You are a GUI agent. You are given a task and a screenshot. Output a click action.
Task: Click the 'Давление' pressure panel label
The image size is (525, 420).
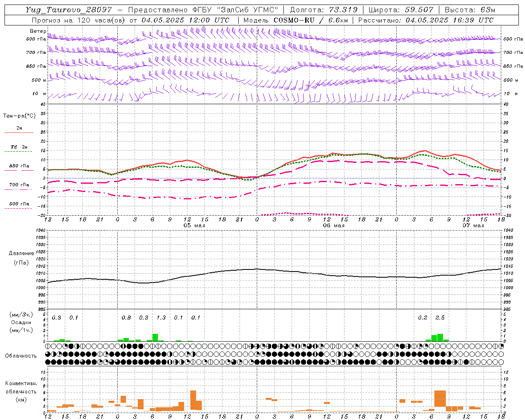tap(21, 253)
